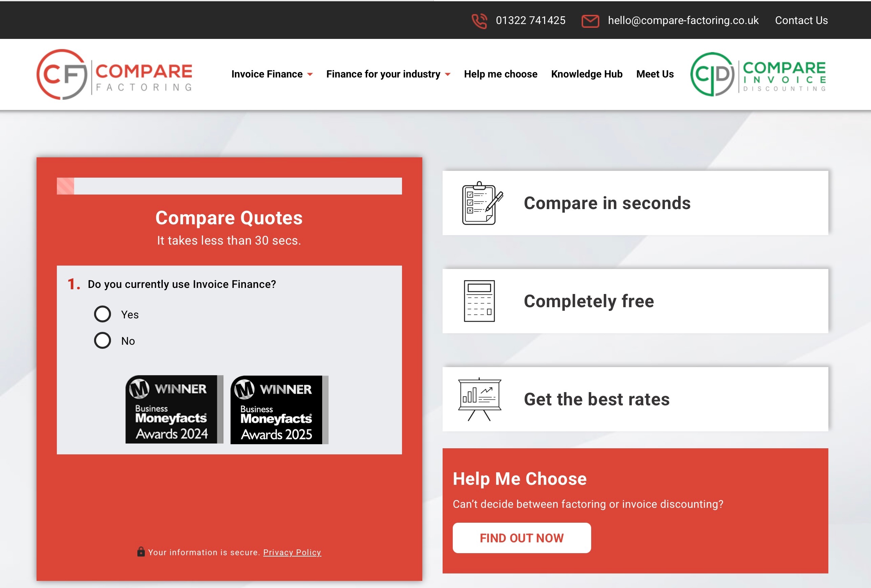Click the Contact Us link

point(801,20)
